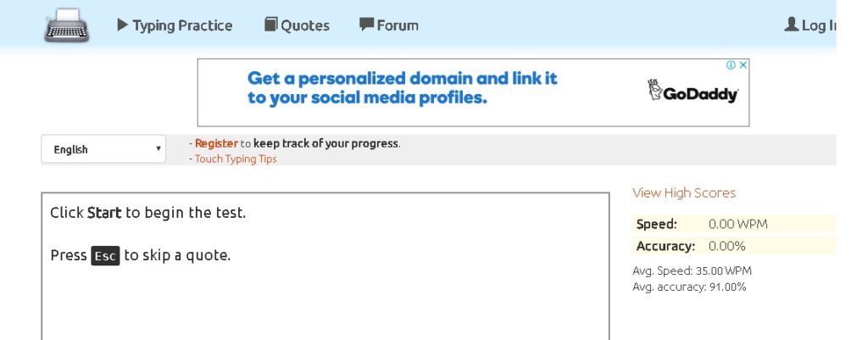Click the typewriter logo icon
The height and width of the screenshot is (340, 868).
[x=66, y=25]
